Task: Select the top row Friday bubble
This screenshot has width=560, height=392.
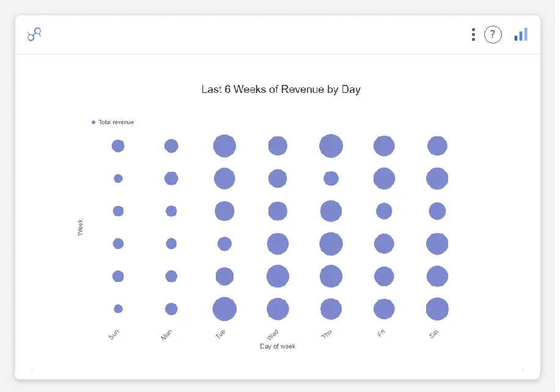Action: click(x=384, y=146)
